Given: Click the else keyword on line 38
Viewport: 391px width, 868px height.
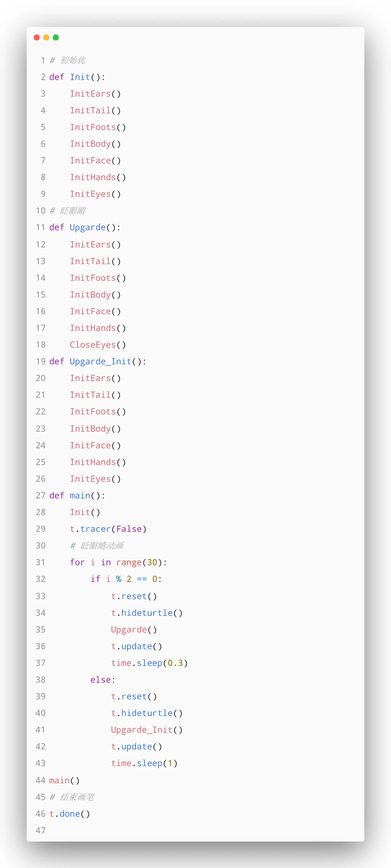Looking at the screenshot, I should click(x=100, y=680).
